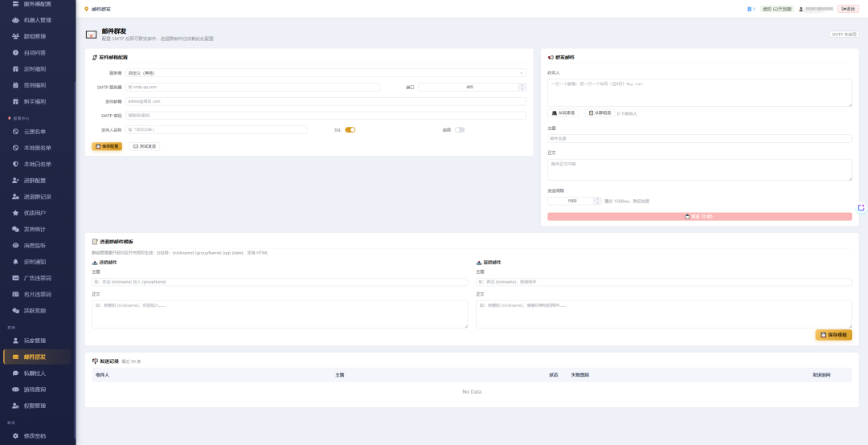Click the 本地白名单 shield icon
The image size is (868, 445).
pos(15,165)
